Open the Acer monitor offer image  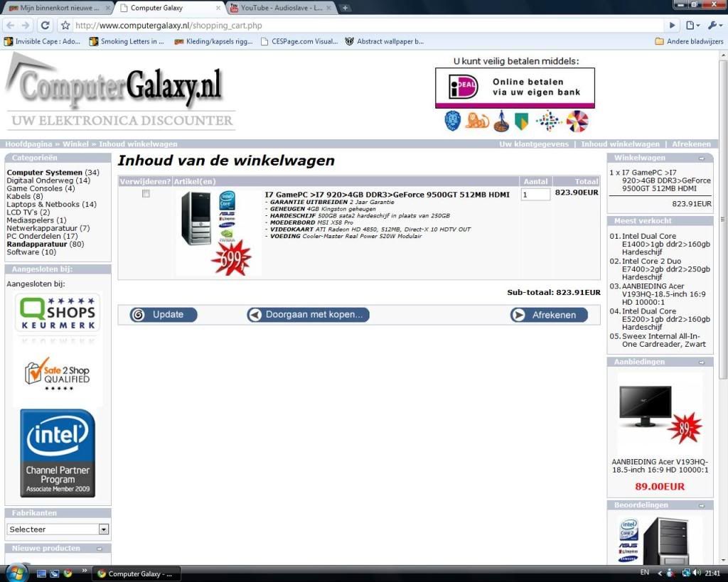click(660, 413)
